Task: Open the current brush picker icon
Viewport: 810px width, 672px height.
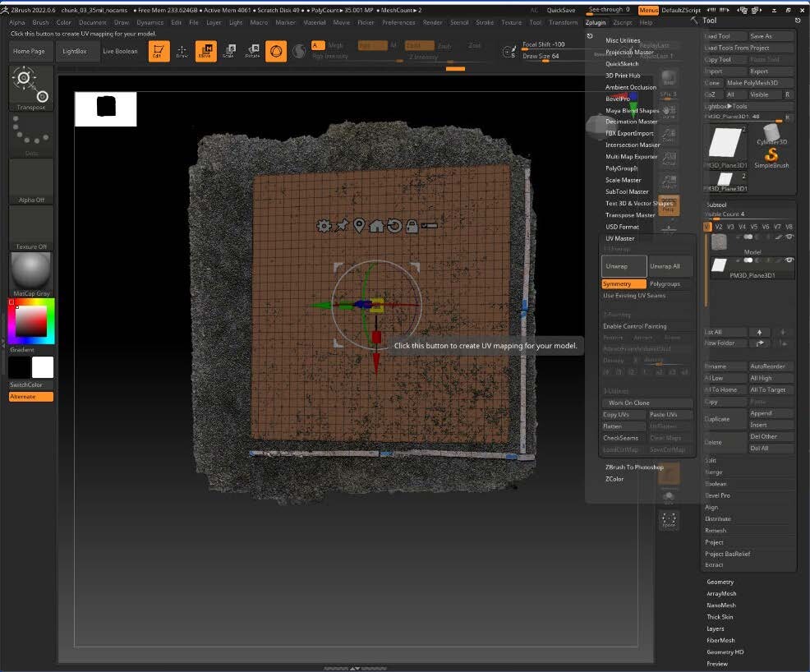Action: point(277,51)
